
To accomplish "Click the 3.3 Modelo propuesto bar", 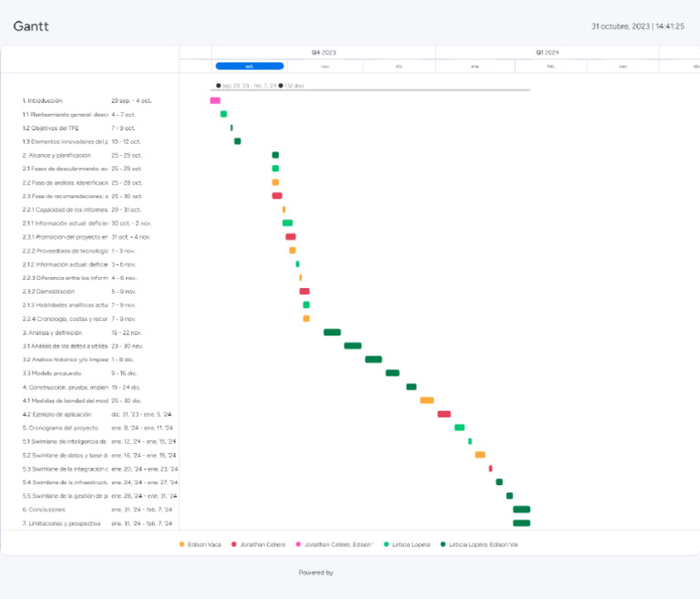I will [393, 373].
